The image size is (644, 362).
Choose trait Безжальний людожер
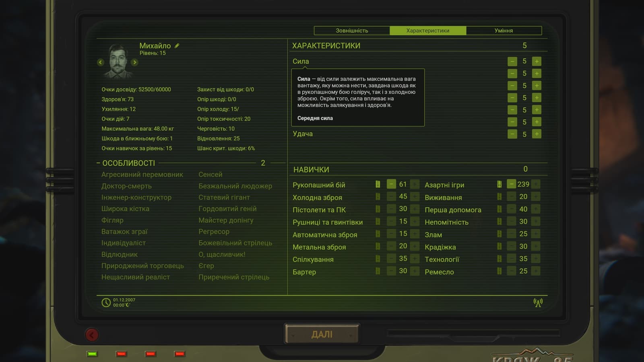point(235,186)
